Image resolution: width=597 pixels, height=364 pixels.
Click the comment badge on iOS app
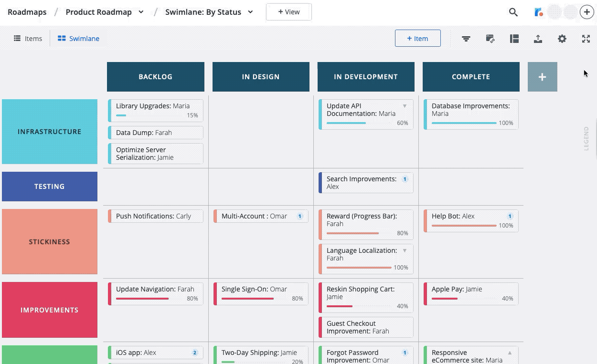tap(195, 353)
